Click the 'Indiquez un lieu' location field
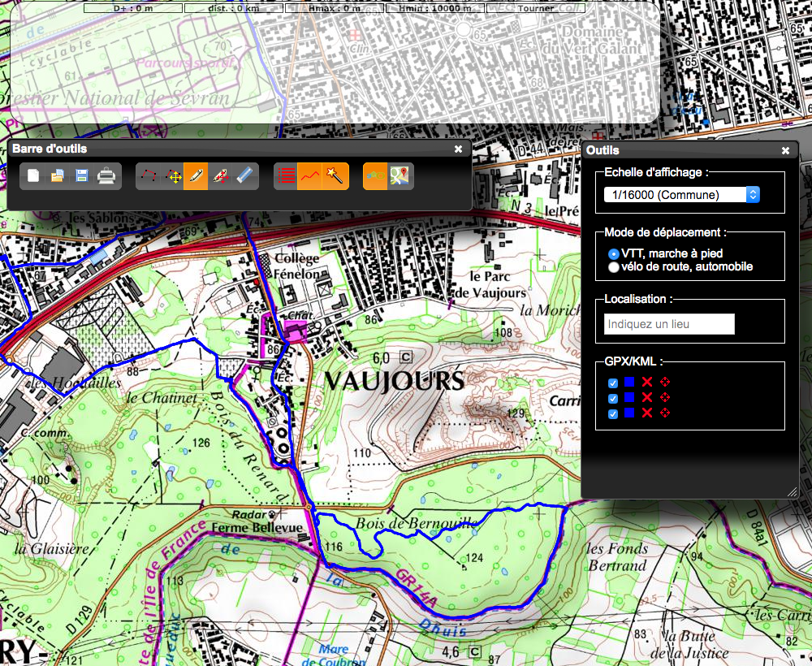The height and width of the screenshot is (666, 812). [669, 324]
